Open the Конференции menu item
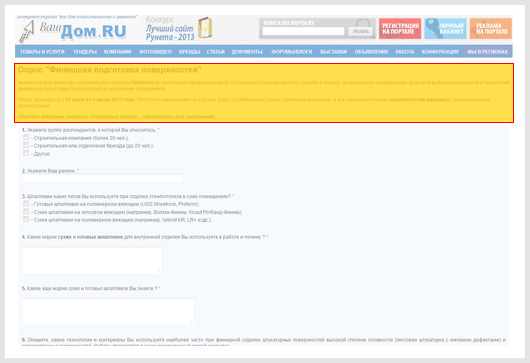 [440, 52]
